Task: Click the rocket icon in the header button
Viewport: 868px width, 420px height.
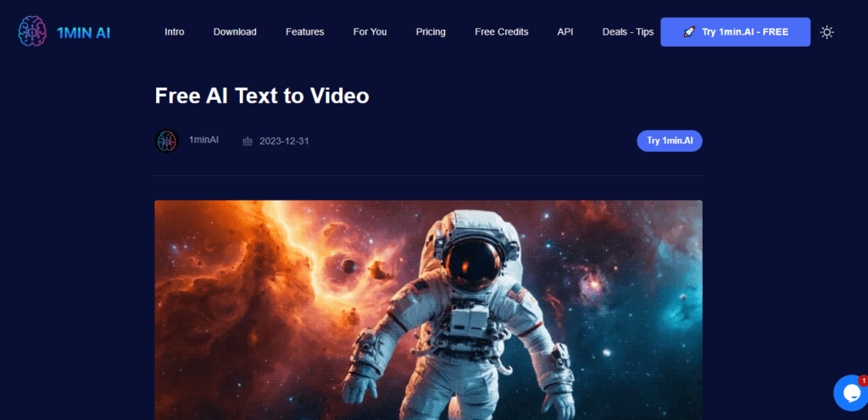Action: [688, 32]
